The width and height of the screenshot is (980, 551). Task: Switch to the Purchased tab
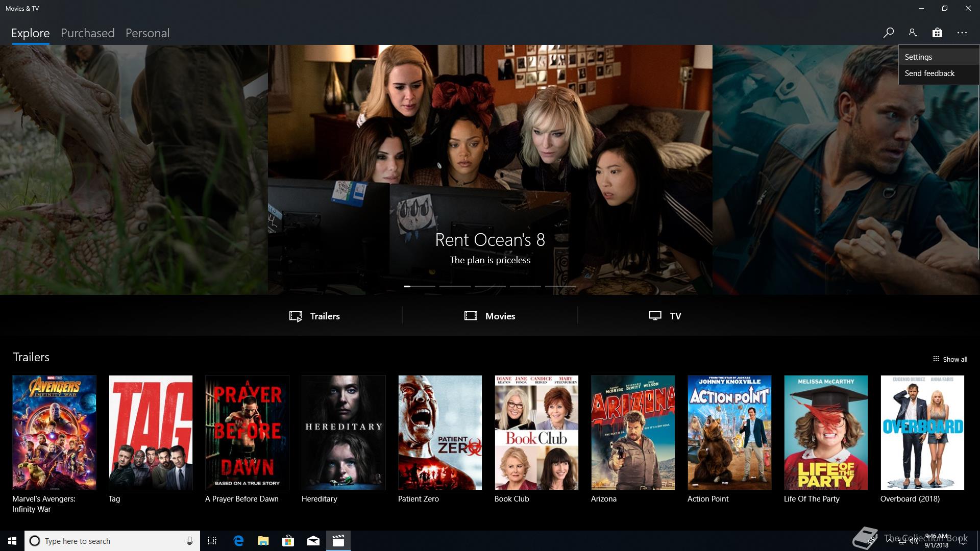pos(88,33)
